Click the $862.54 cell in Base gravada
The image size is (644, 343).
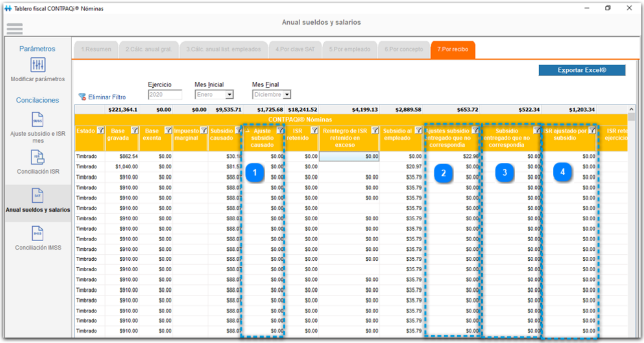122,156
